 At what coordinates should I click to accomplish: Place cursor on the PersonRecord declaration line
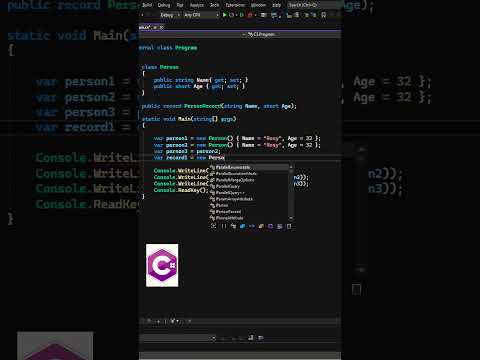tap(219, 106)
